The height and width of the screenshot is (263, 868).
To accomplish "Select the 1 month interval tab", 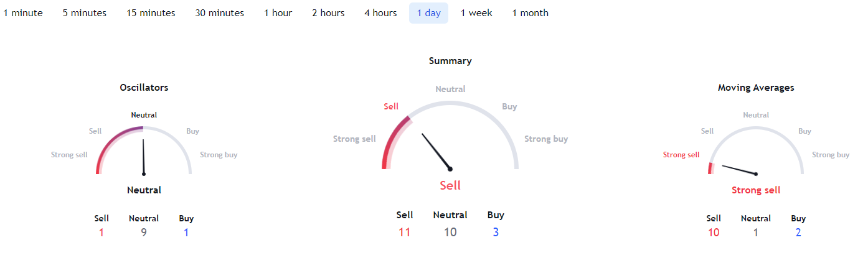I will click(530, 13).
